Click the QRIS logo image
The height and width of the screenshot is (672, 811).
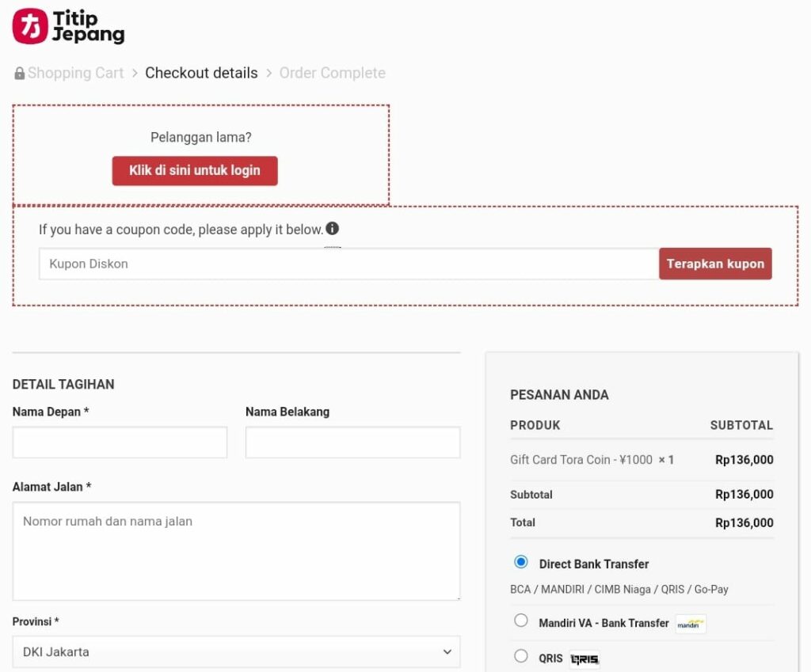click(584, 659)
